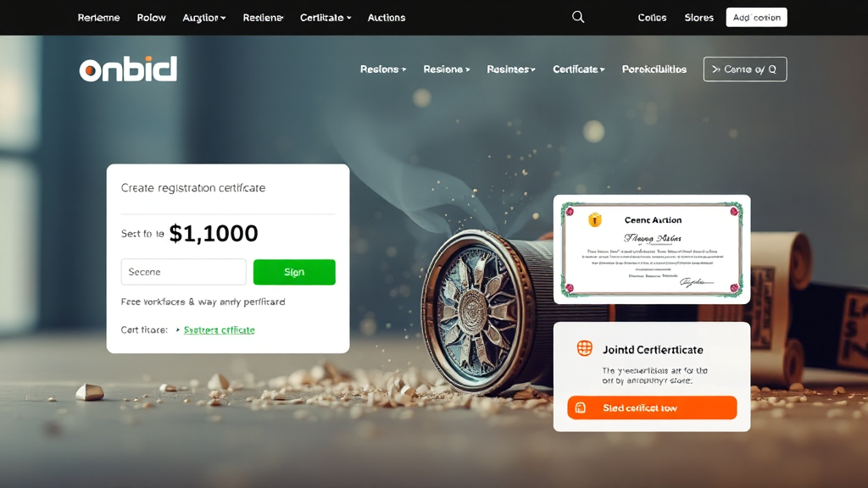868x488 pixels.
Task: Expand the Resintes dropdown menu
Action: point(511,69)
